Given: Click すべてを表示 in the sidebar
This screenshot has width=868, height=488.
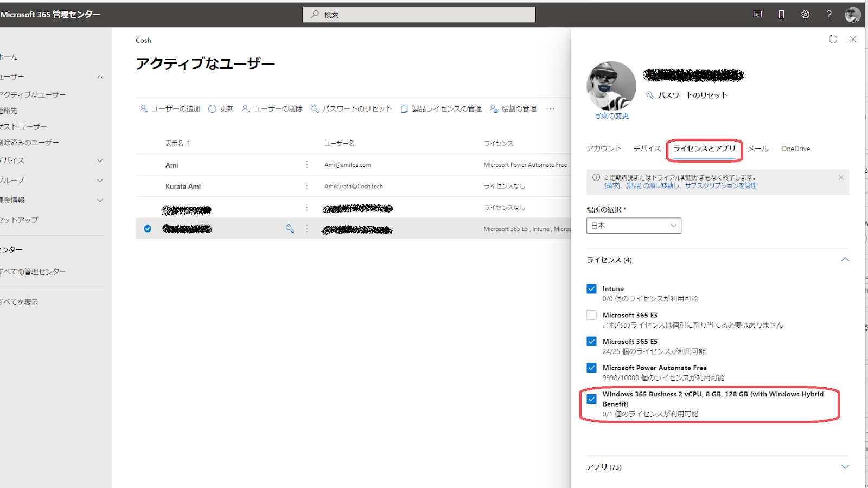Looking at the screenshot, I should pos(19,302).
